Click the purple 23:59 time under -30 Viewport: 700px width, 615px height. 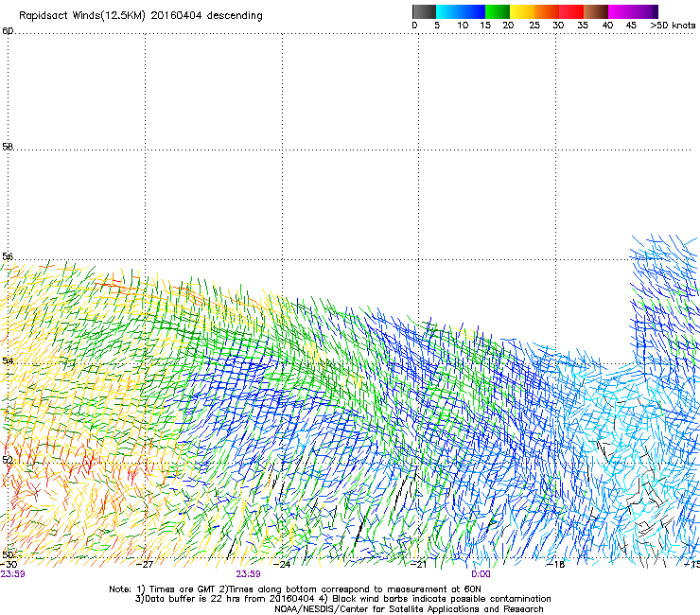click(12, 574)
